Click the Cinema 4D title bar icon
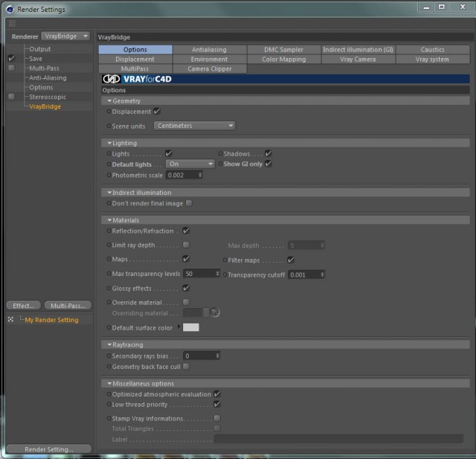 [10, 10]
